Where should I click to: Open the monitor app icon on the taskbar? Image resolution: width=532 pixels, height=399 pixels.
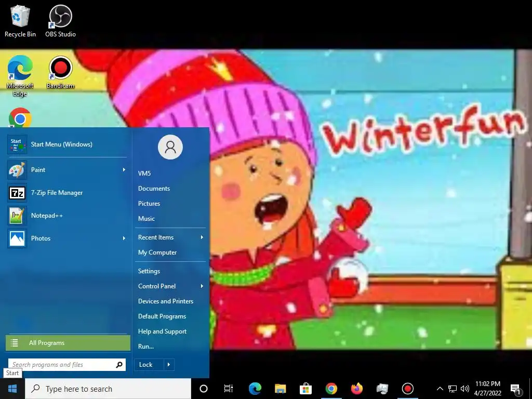pos(382,389)
